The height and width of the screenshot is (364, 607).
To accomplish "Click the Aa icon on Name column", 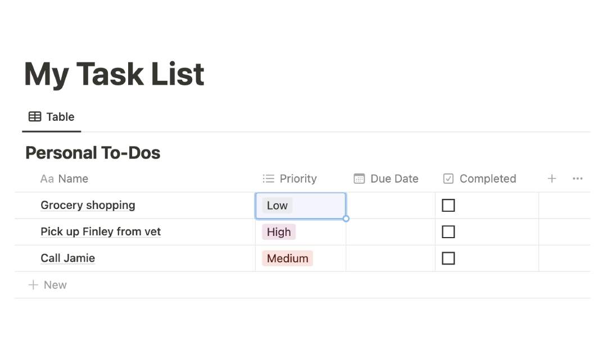I will pyautogui.click(x=47, y=179).
